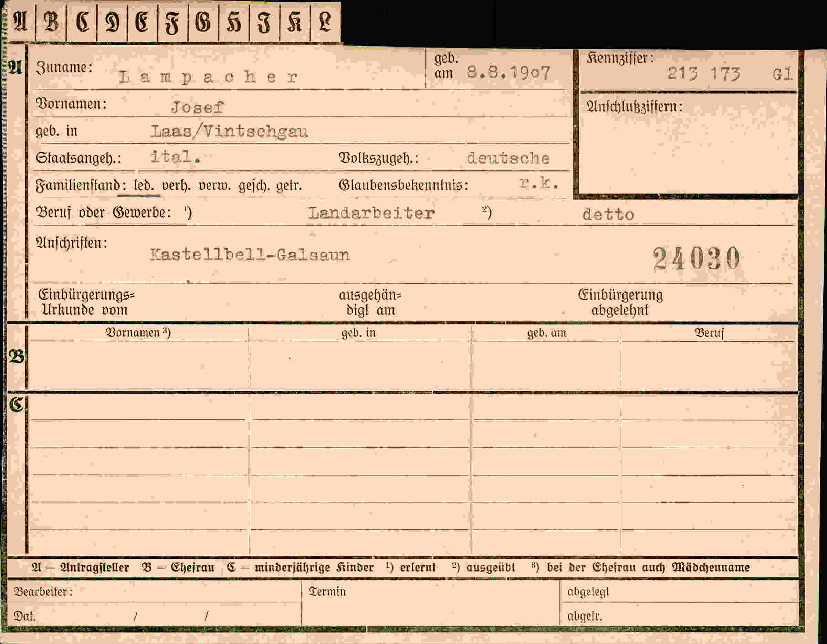Select index tab letter C
Screen dimensions: 827x644
click(82, 22)
